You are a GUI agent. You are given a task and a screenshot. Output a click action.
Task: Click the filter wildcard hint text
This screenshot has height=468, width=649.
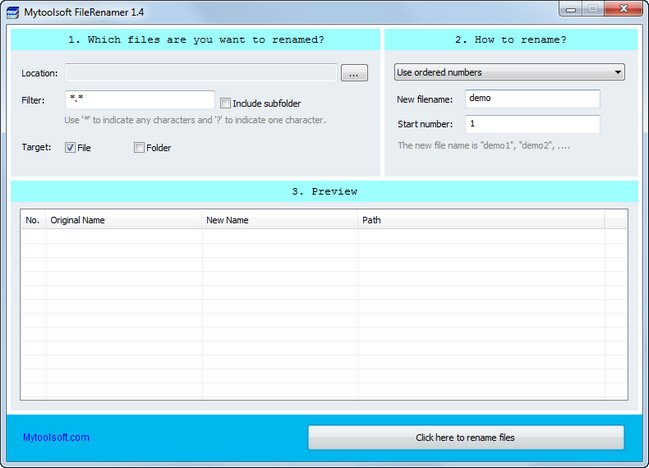pos(195,120)
